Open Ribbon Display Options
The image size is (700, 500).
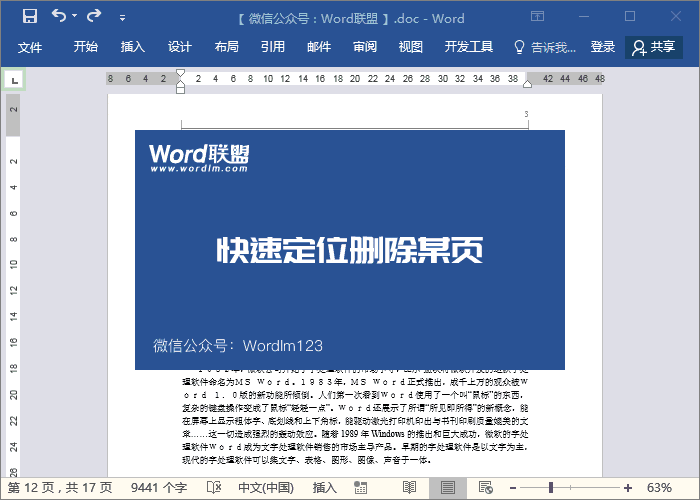coord(538,17)
